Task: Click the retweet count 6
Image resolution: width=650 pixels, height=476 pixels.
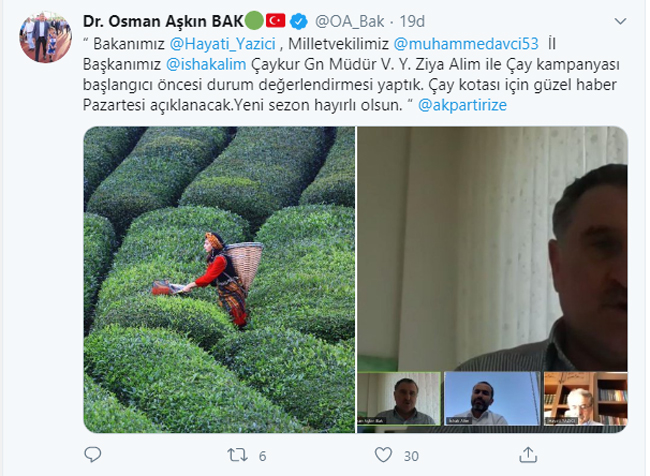Action: pos(262,456)
